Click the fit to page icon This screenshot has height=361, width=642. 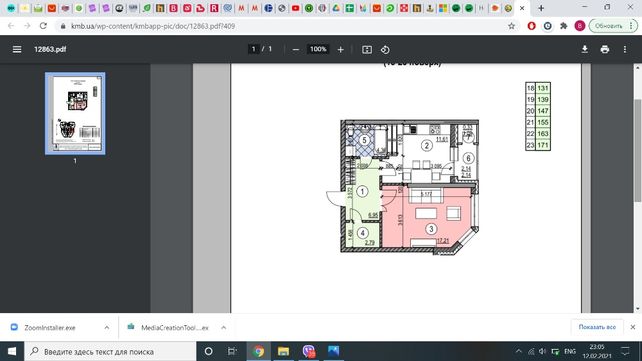(x=367, y=50)
